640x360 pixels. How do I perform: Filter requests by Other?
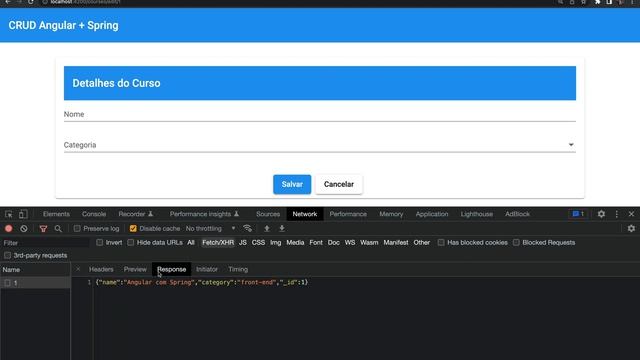click(422, 242)
